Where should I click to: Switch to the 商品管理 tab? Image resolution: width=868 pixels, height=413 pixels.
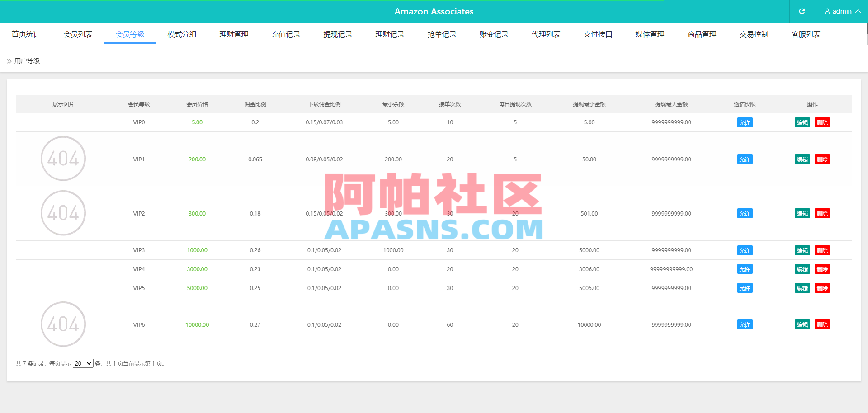click(x=702, y=34)
